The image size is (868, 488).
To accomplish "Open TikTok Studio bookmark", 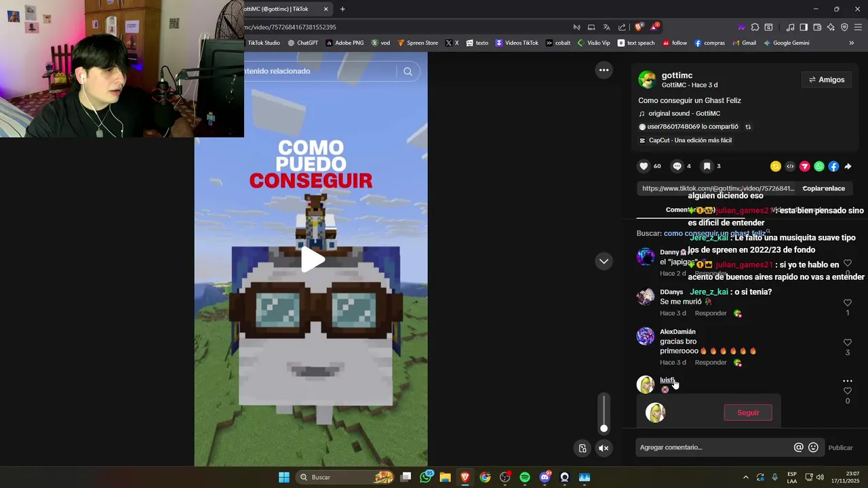I will (263, 43).
